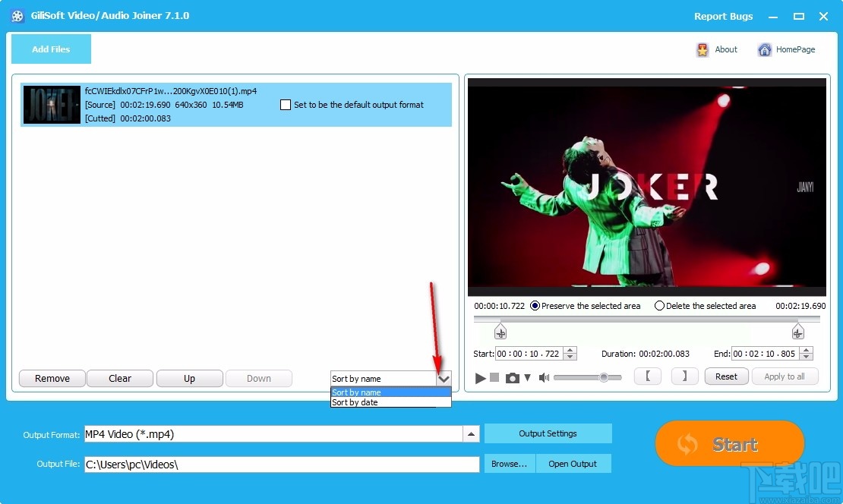Select 'Preserve the selected area'
Screen dimensions: 843x504
pyautogui.click(x=537, y=306)
